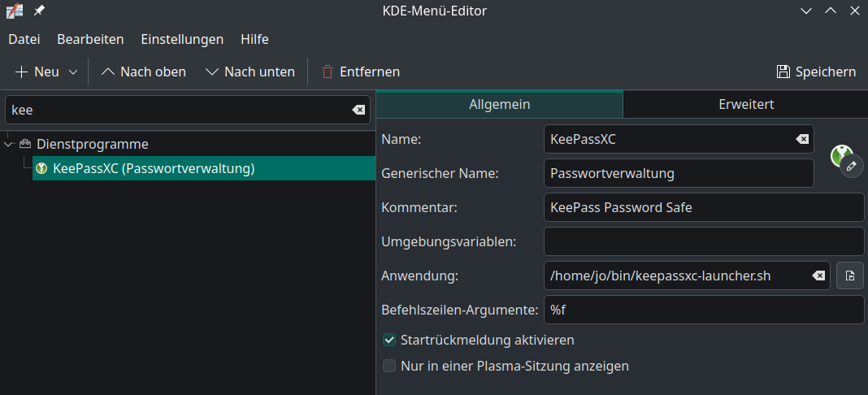
Task: Clear the Name field contents
Action: (x=802, y=139)
